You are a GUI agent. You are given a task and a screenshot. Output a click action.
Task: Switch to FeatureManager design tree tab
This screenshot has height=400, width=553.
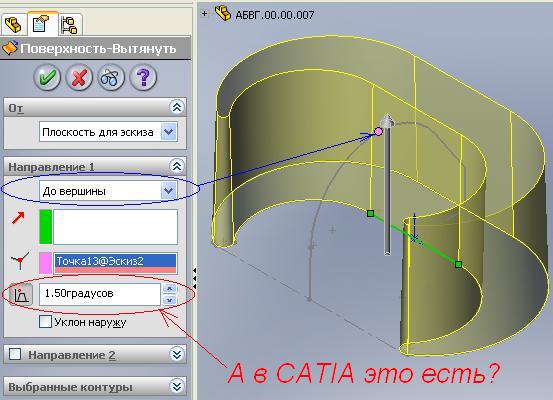coord(13,25)
